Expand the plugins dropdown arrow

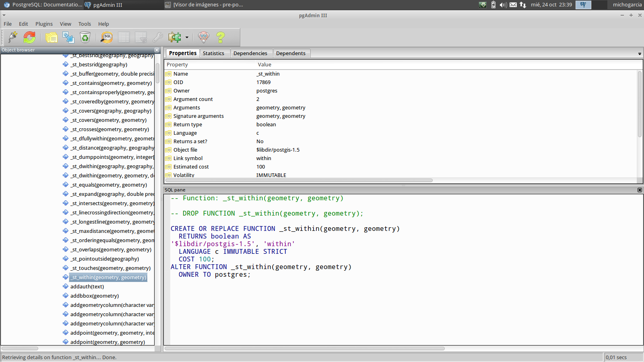click(187, 37)
